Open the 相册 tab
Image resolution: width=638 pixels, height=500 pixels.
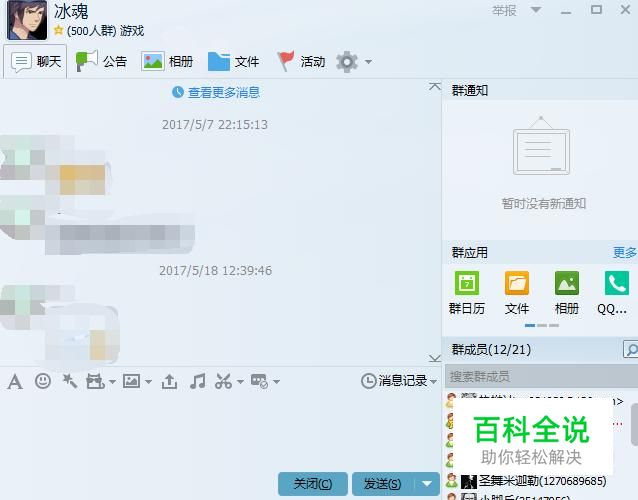point(167,61)
